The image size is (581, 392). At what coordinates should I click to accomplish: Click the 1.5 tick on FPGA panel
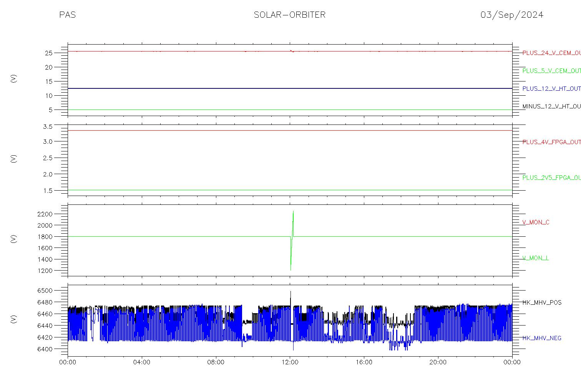[x=48, y=191]
